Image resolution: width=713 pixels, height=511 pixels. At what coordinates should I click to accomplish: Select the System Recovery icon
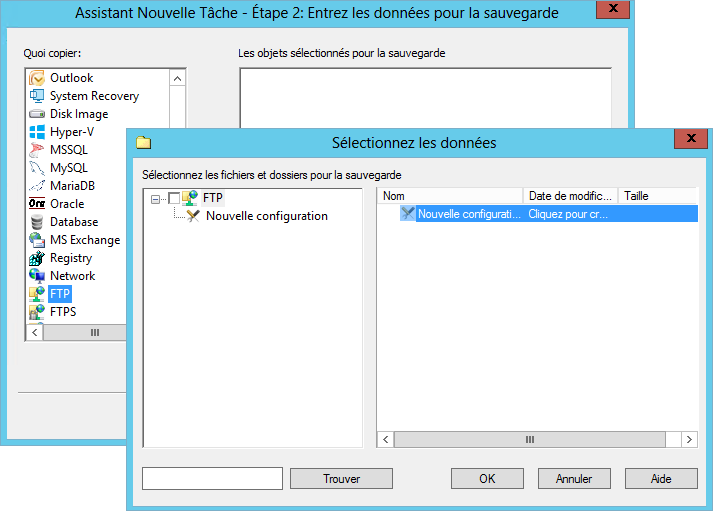click(x=37, y=96)
